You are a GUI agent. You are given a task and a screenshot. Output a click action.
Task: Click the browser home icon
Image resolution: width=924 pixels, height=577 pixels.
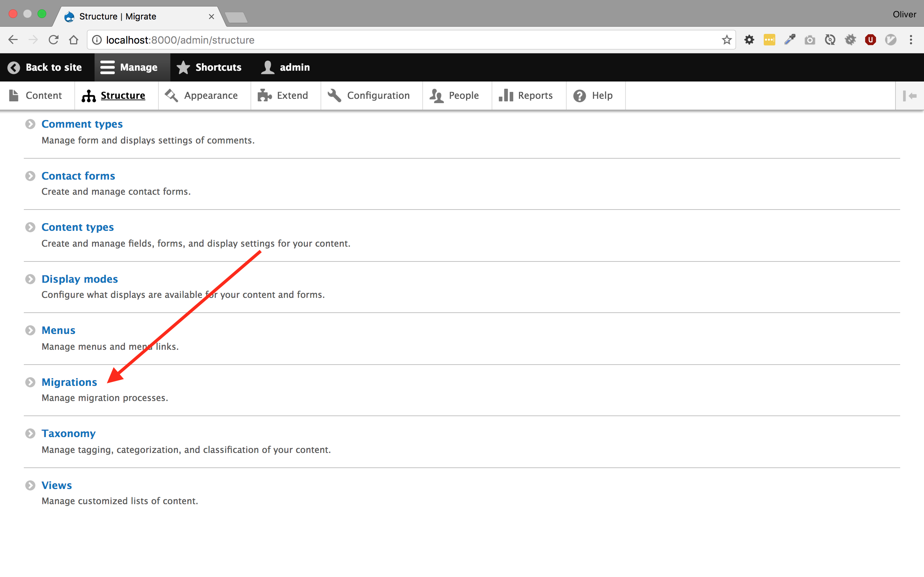pyautogui.click(x=74, y=40)
